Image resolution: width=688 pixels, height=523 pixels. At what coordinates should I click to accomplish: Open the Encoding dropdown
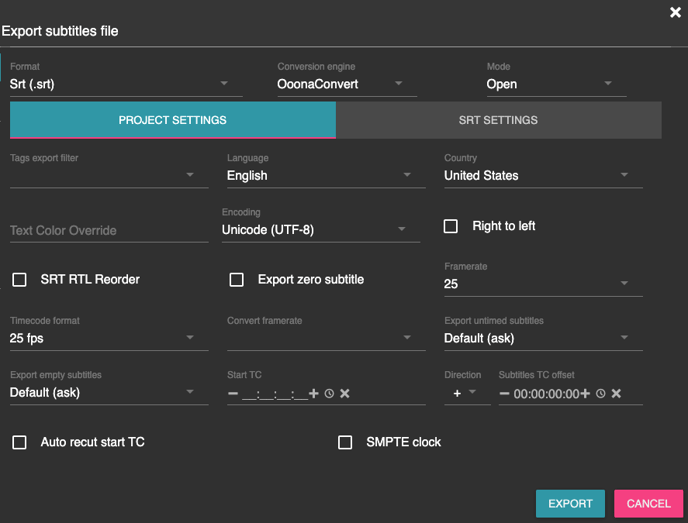click(x=314, y=230)
